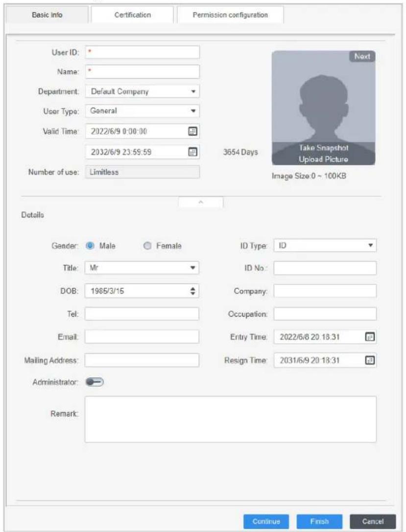Click the Occupation input field
Screen dimensions: 406x532
click(x=325, y=314)
